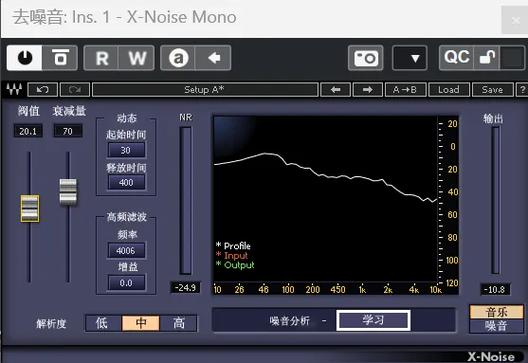Click the undo arrow button
This screenshot has width=528, height=363.
(43, 90)
